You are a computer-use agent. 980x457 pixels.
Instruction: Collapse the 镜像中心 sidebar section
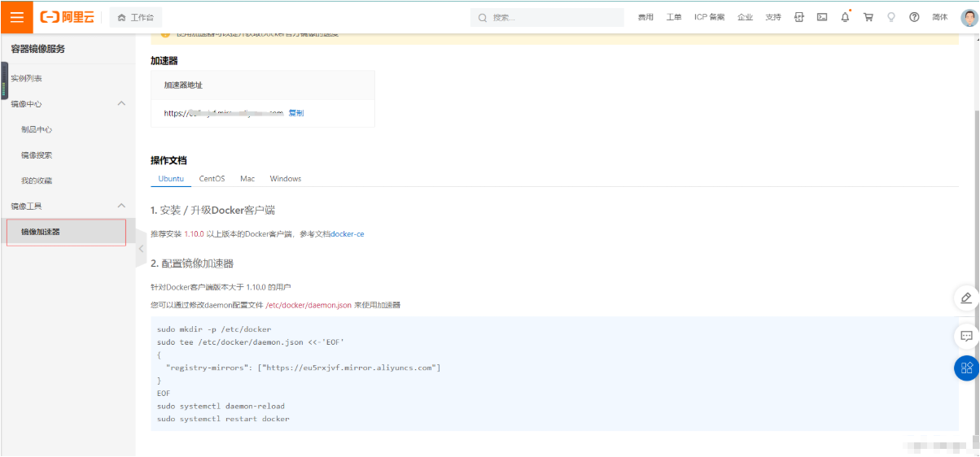121,103
